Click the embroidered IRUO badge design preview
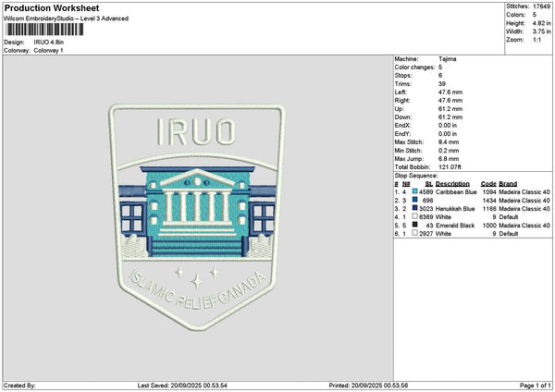 (x=197, y=217)
